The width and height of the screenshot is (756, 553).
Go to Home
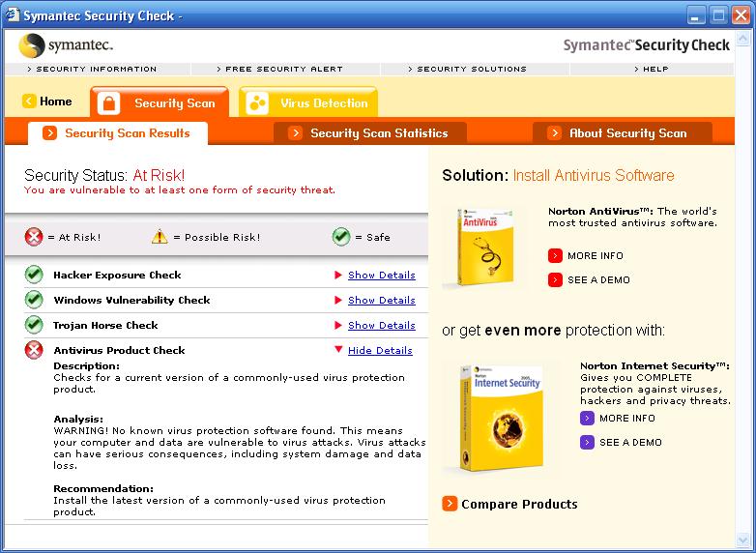point(47,102)
